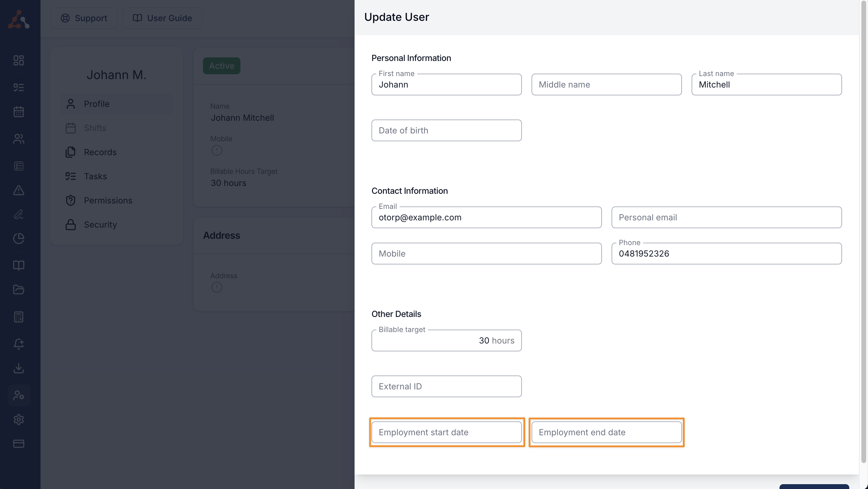Open the billing card icon in sidebar
This screenshot has width=868, height=489.
(18, 443)
